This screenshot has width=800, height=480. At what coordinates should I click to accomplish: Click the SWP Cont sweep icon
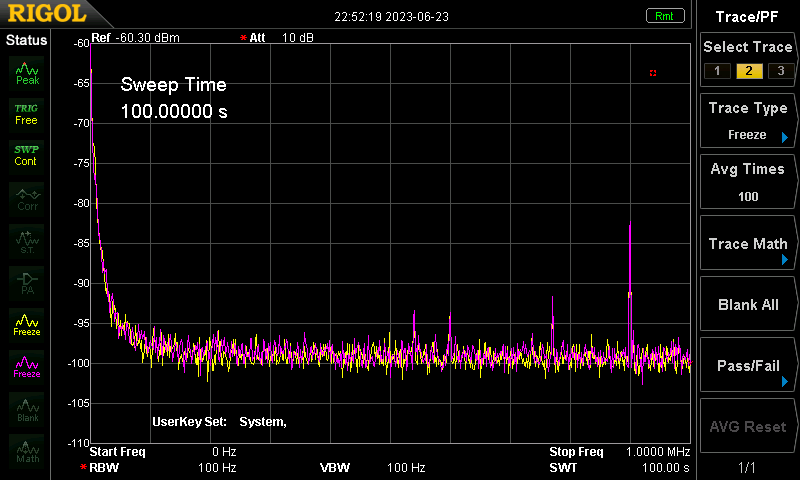click(27, 156)
